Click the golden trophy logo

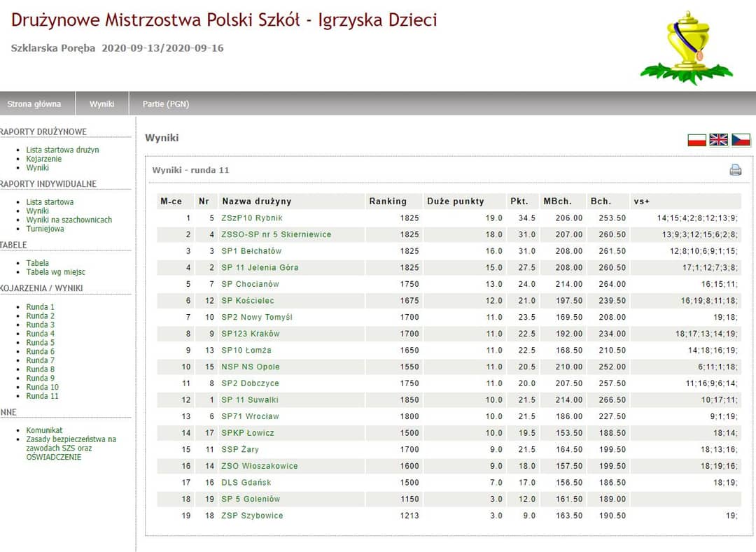686,48
